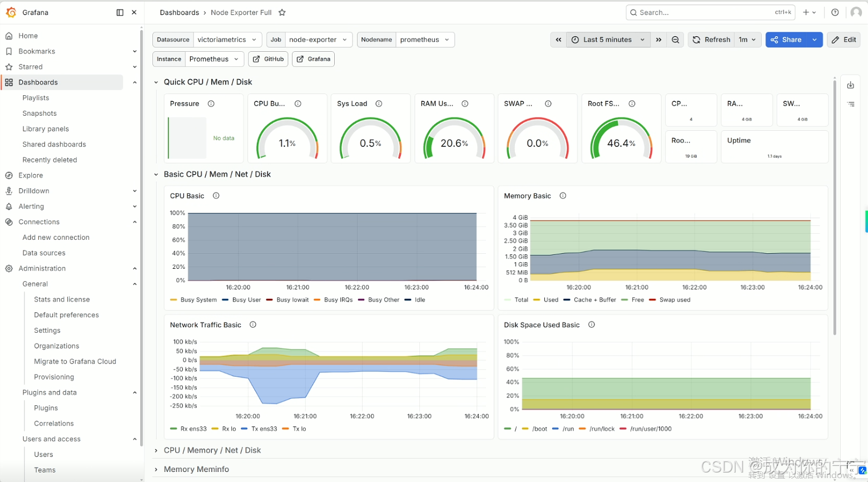Screen dimensions: 868x482
Task: Zoom out the time range
Action: click(x=676, y=40)
